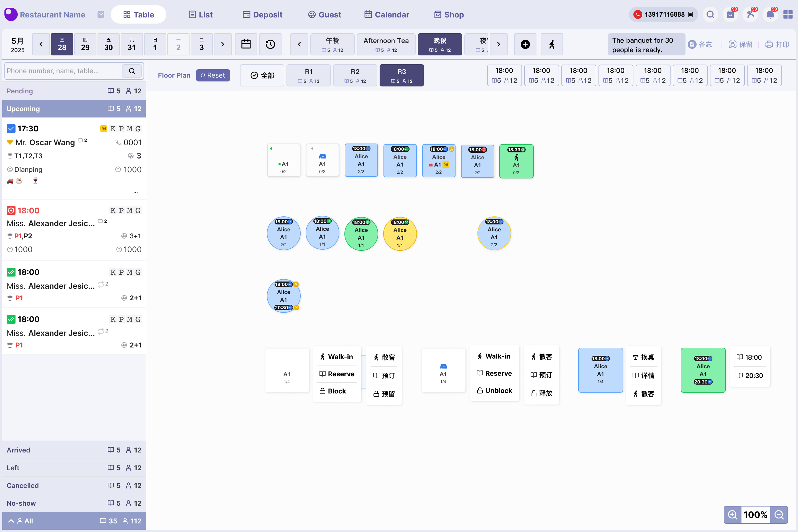Click the add reservation plus icon

(525, 44)
